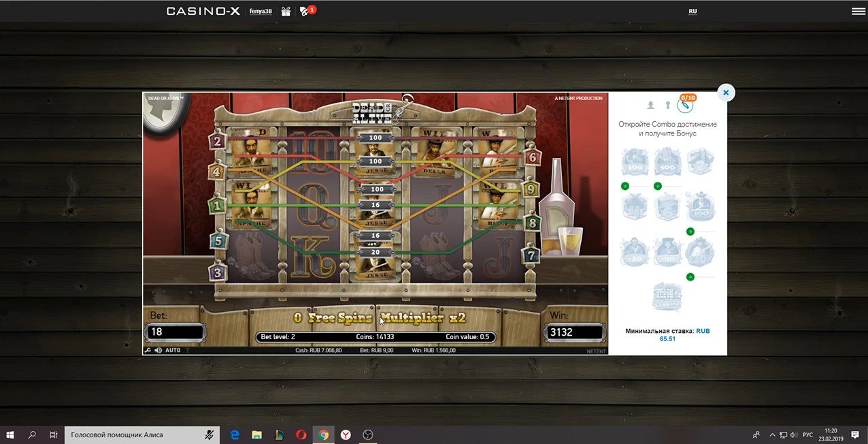Click the wrench settings icon in game
The width and height of the screenshot is (868, 444).
coord(148,350)
